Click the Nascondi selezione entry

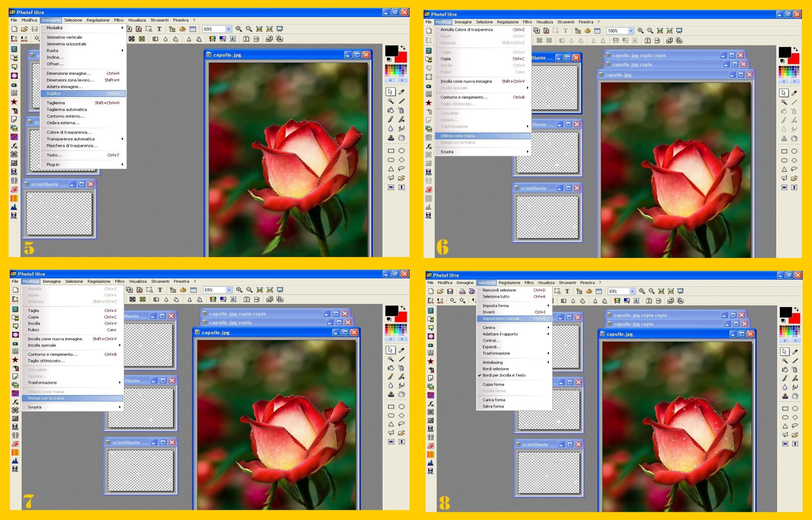click(x=499, y=290)
